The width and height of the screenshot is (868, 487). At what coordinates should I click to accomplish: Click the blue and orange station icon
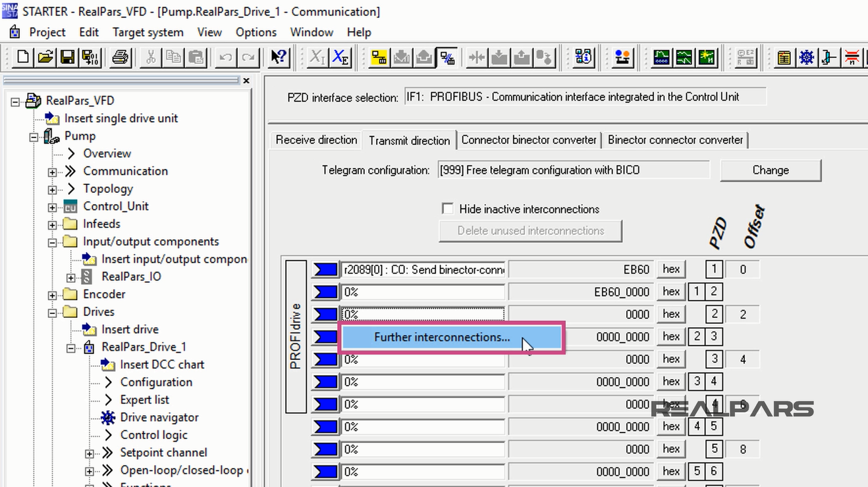623,57
